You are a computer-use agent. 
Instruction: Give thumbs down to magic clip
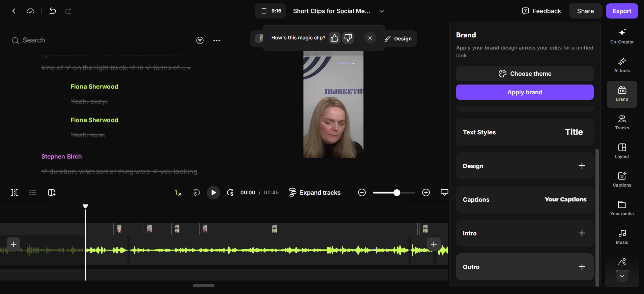[x=348, y=38]
